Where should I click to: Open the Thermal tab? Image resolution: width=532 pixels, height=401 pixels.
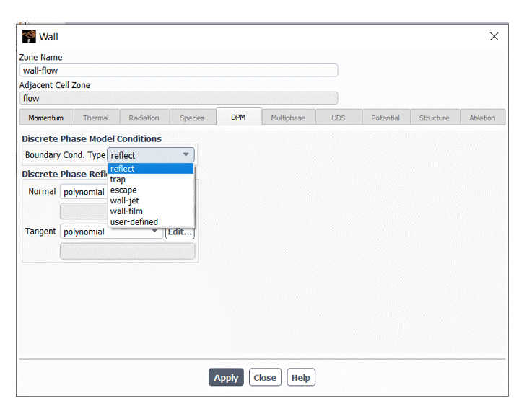click(x=95, y=118)
